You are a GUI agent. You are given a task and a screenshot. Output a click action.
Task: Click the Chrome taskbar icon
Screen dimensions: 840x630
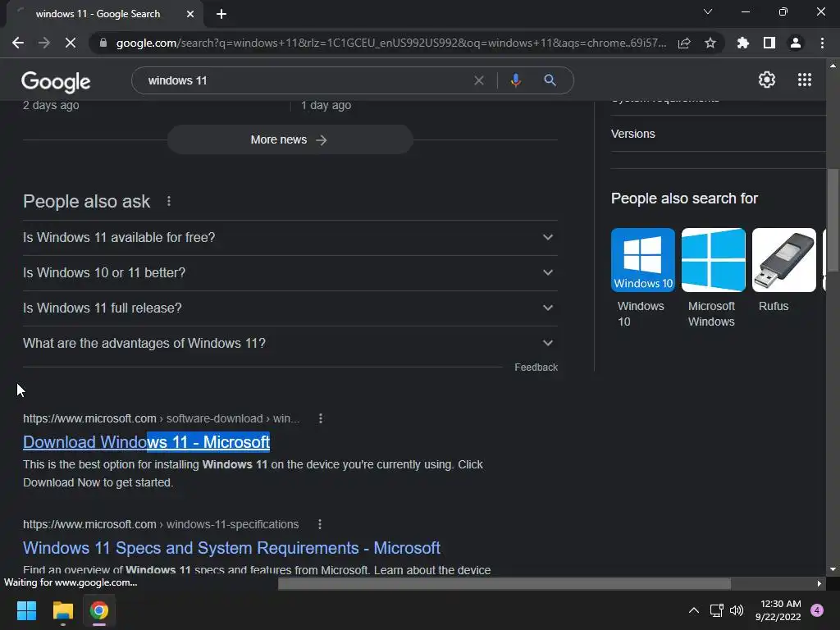(99, 610)
